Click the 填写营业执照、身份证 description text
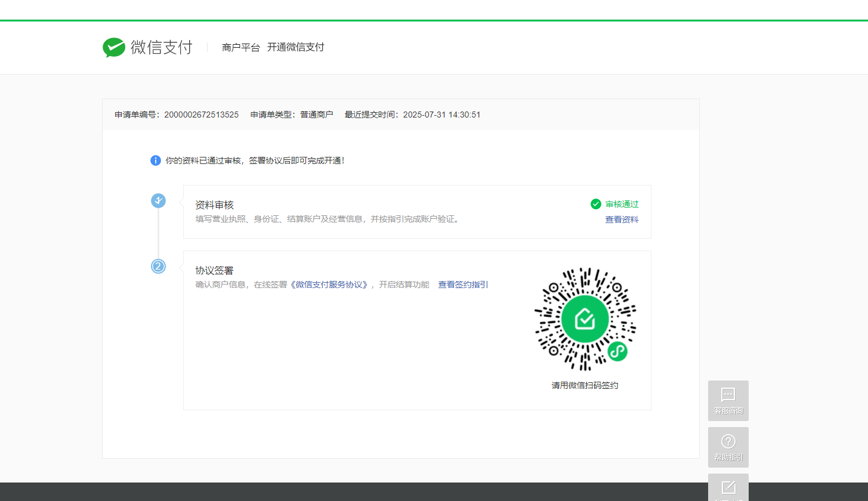Screen dimensions: 868x501 click(x=328, y=219)
